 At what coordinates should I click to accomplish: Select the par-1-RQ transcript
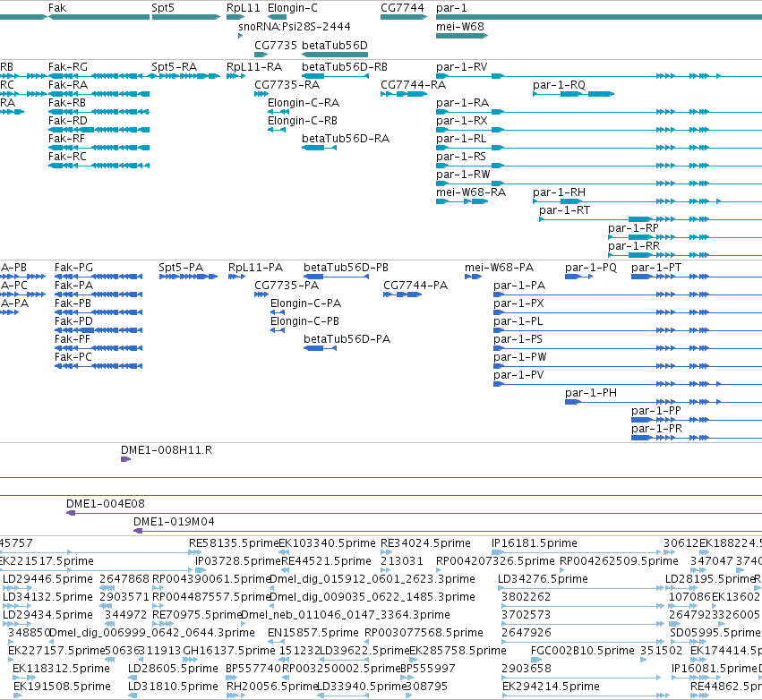(573, 94)
